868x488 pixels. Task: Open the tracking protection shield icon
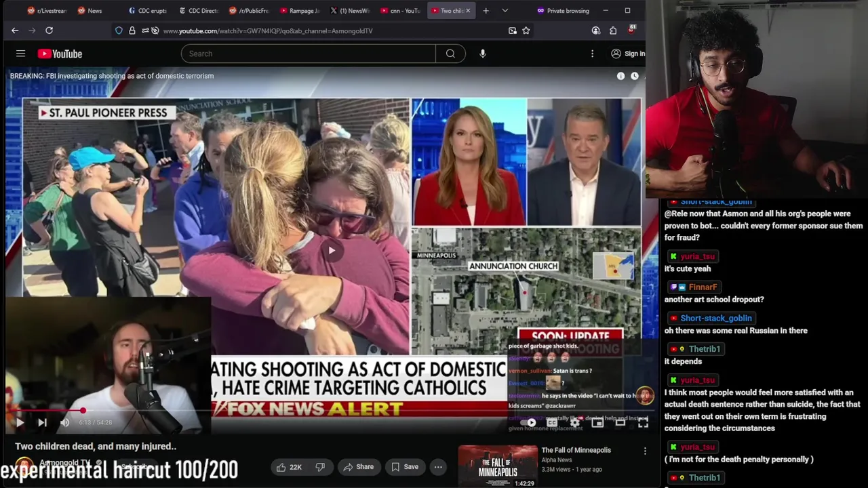(119, 30)
